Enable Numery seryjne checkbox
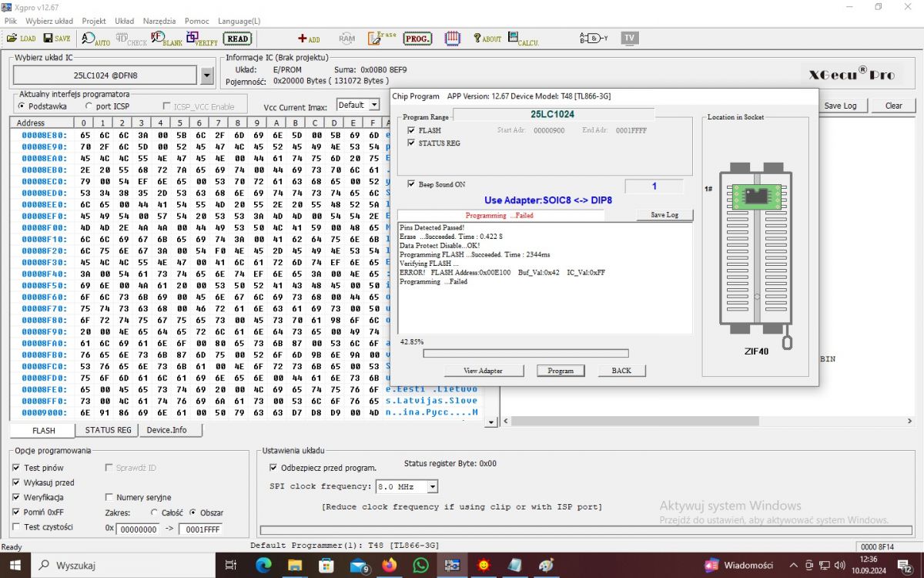This screenshot has width=924, height=578. (x=109, y=497)
